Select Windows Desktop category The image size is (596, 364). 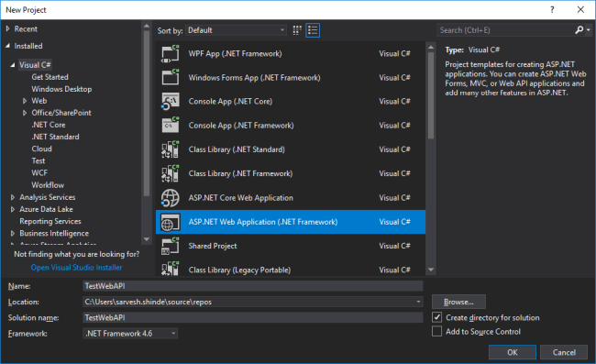coord(61,89)
